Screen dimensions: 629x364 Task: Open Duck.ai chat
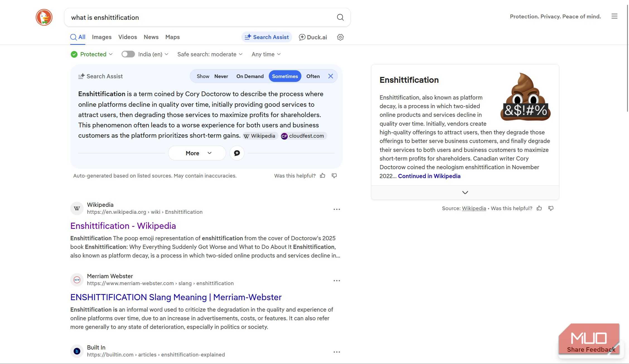pos(313,37)
